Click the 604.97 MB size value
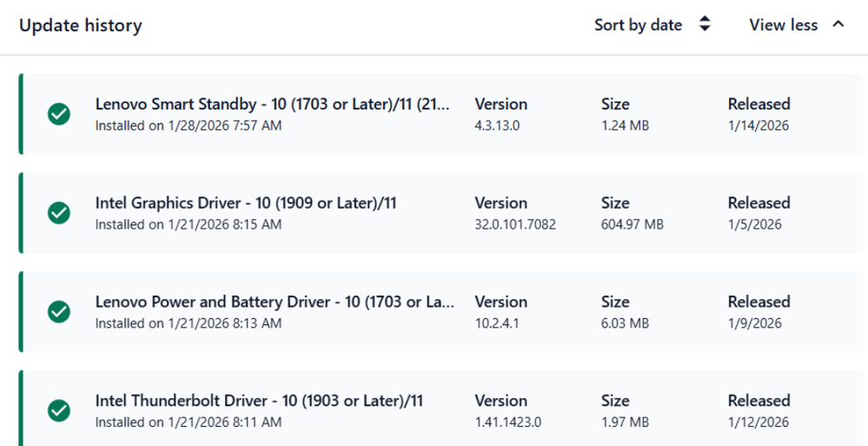The width and height of the screenshot is (868, 446). point(632,224)
